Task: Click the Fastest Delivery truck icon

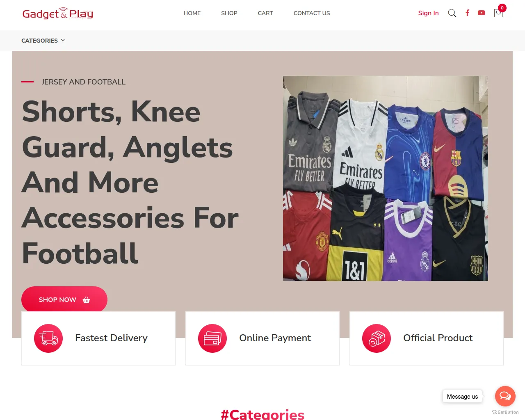Action: click(48, 338)
